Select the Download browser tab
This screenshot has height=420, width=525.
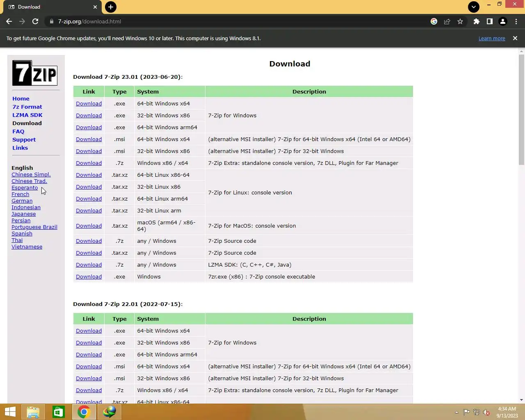52,7
